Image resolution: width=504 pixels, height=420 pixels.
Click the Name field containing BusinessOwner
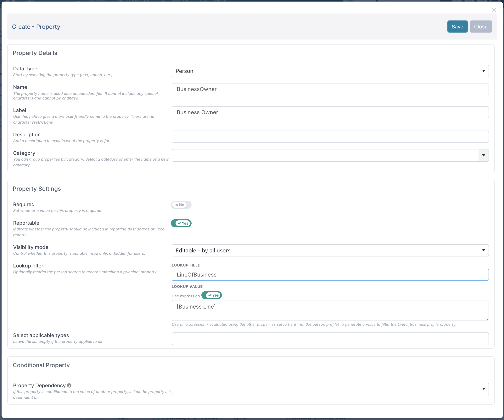tap(330, 89)
